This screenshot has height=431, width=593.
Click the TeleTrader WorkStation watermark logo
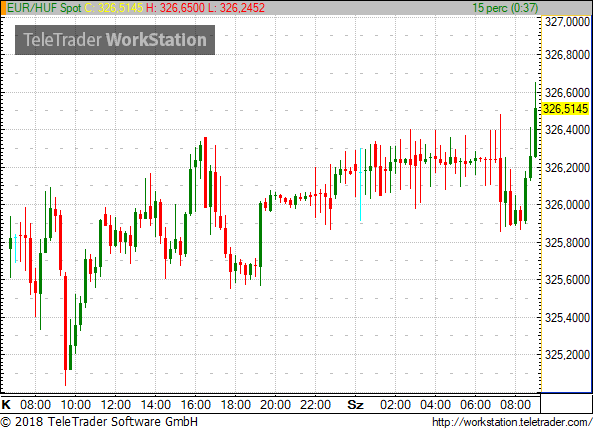pyautogui.click(x=115, y=40)
